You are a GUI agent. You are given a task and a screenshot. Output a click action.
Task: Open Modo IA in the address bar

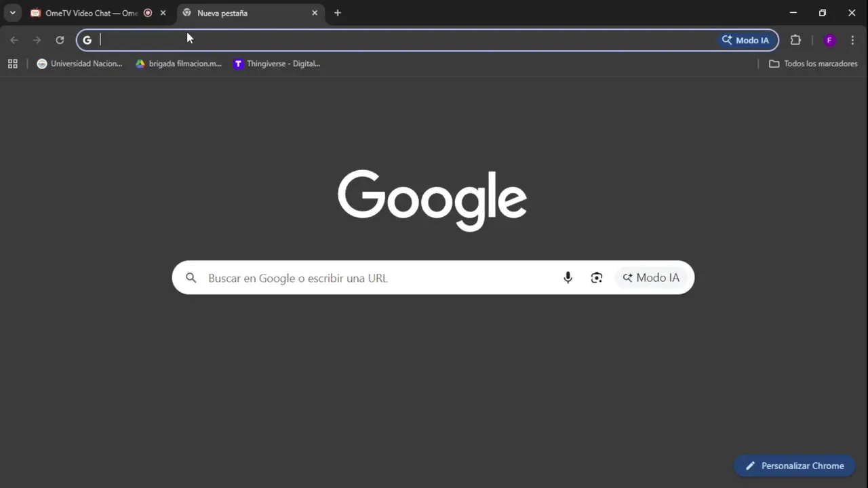click(745, 40)
